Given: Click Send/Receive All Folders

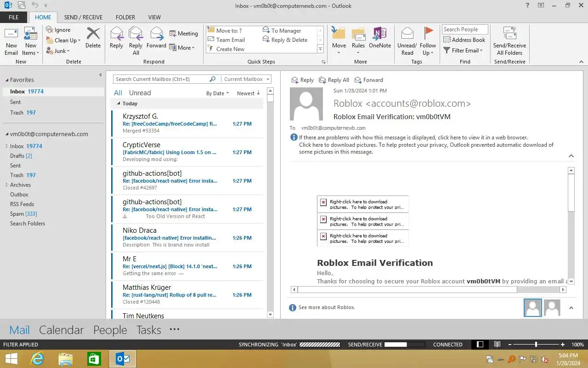Looking at the screenshot, I should (x=509, y=41).
